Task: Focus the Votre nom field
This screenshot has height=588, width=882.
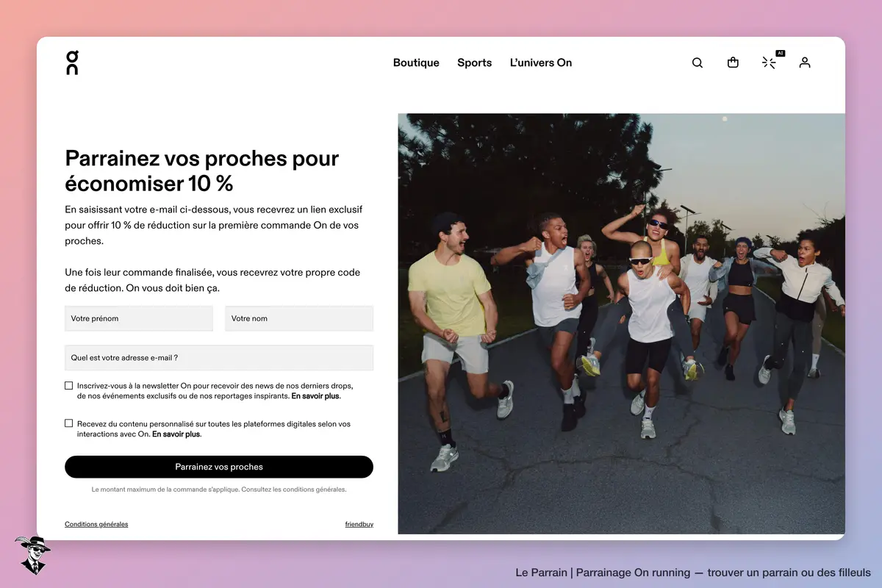Action: 299,318
